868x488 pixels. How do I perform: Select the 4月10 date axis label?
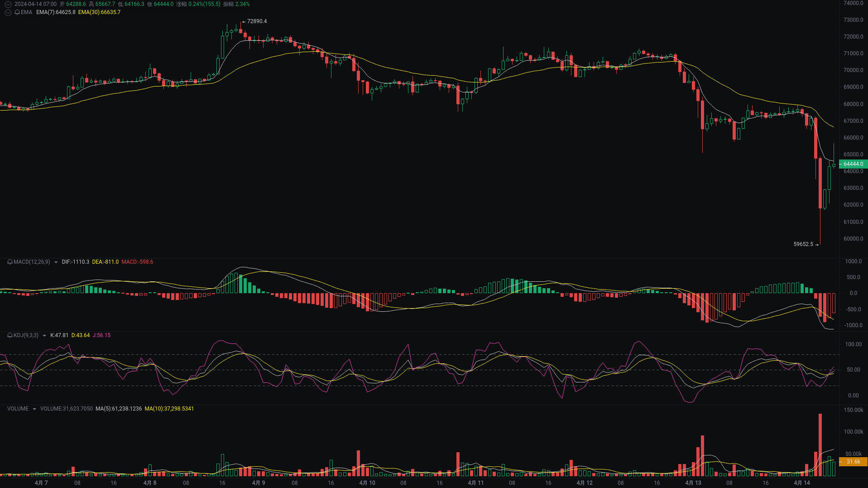367,483
